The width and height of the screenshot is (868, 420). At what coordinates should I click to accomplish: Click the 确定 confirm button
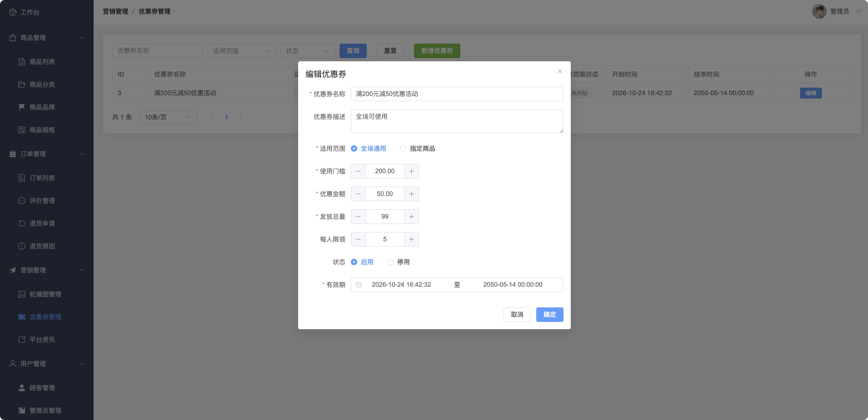point(550,315)
